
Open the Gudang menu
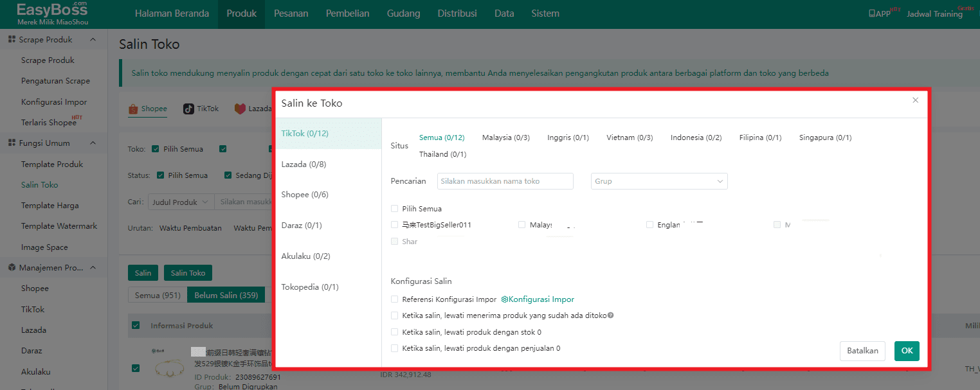(403, 13)
